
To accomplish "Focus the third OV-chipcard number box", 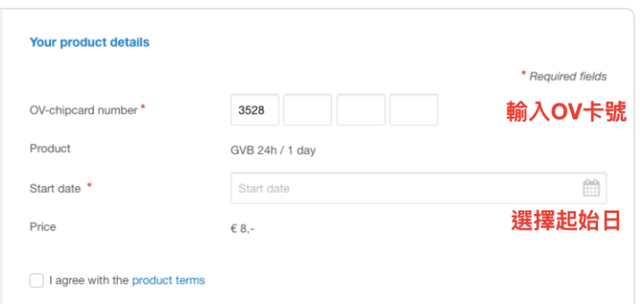I will pyautogui.click(x=361, y=109).
